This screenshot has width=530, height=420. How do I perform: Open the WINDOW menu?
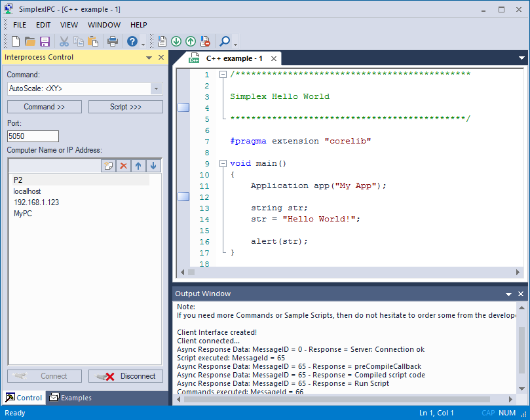coord(104,25)
